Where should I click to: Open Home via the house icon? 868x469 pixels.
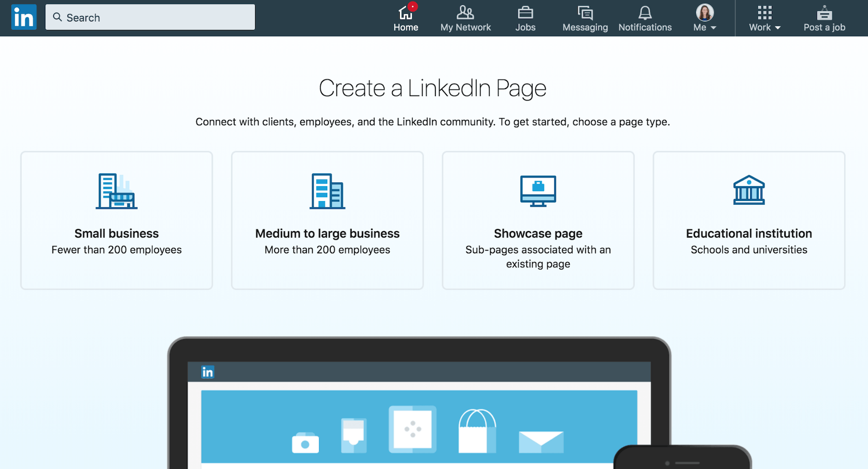pyautogui.click(x=405, y=12)
